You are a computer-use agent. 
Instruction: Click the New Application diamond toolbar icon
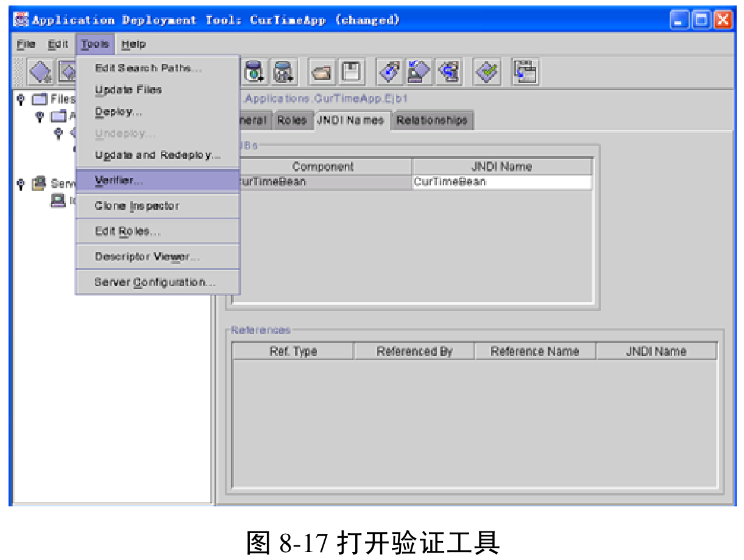click(41, 73)
